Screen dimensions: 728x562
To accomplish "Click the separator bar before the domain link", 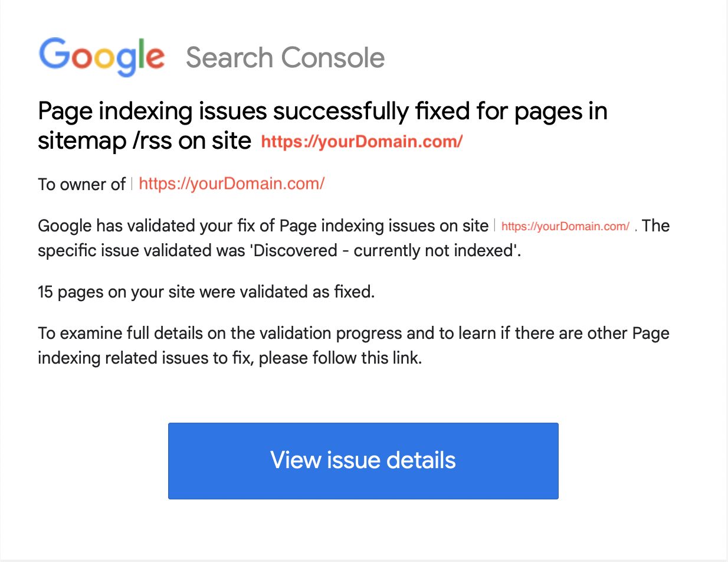I will (x=131, y=184).
